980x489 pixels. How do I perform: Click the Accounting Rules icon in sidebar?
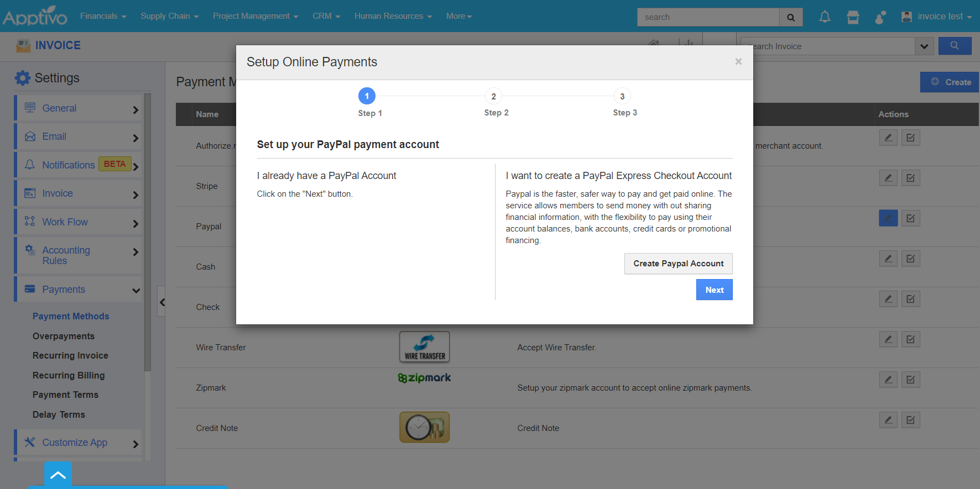[x=30, y=250]
